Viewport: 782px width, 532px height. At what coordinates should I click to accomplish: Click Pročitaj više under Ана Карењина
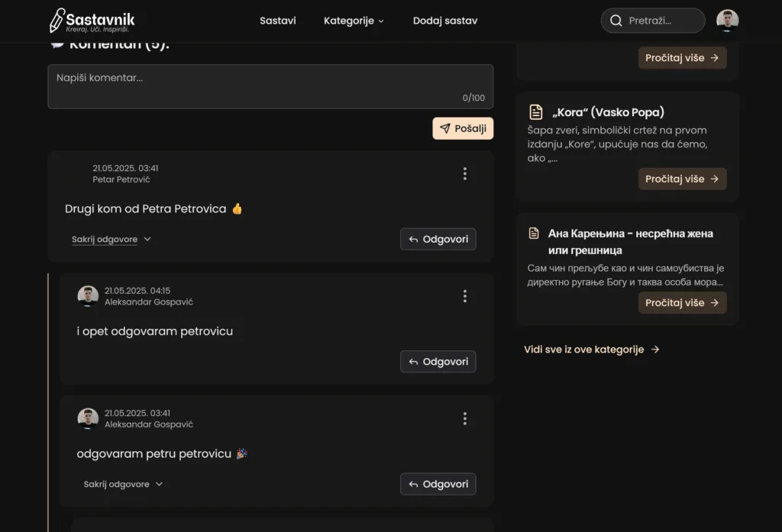tap(682, 303)
